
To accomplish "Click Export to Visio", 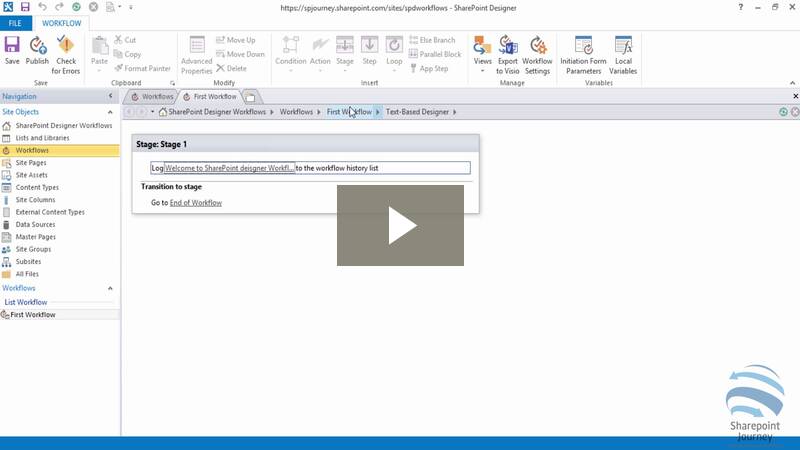I will coord(508,55).
